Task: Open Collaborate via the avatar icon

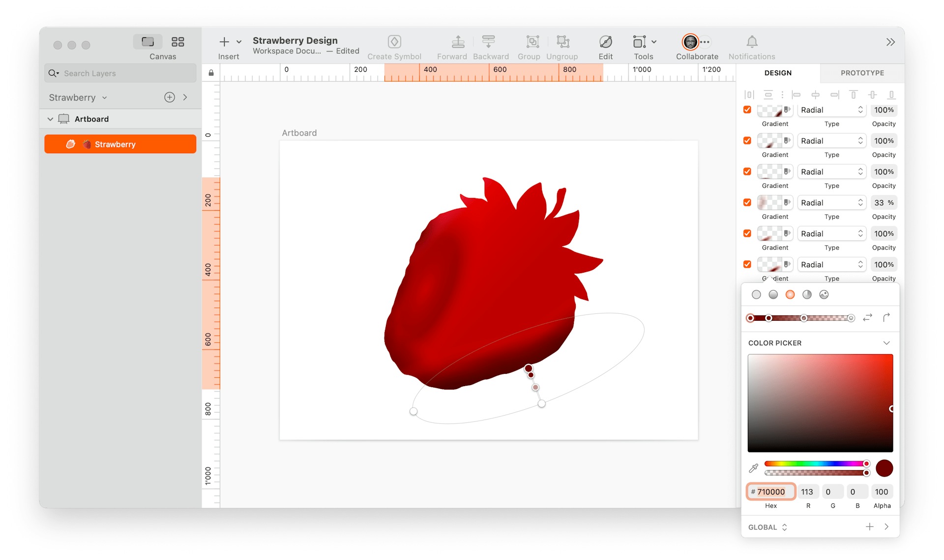Action: coord(690,42)
